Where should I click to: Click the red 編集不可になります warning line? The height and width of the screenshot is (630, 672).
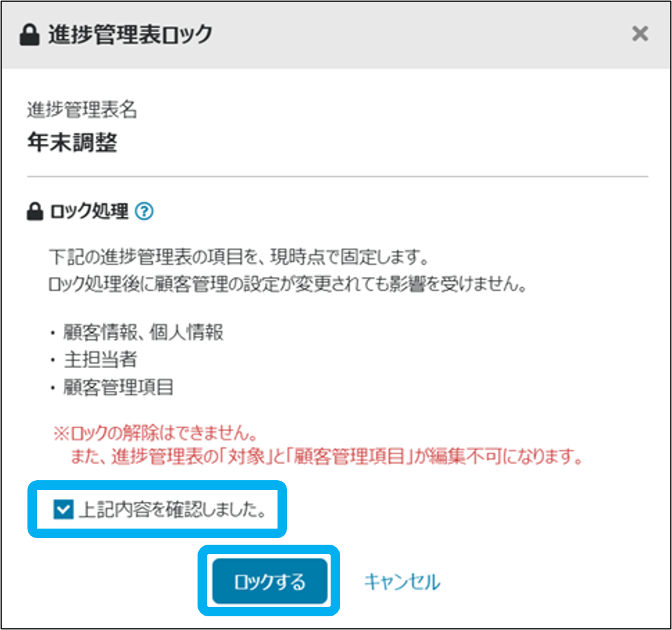pos(326,458)
